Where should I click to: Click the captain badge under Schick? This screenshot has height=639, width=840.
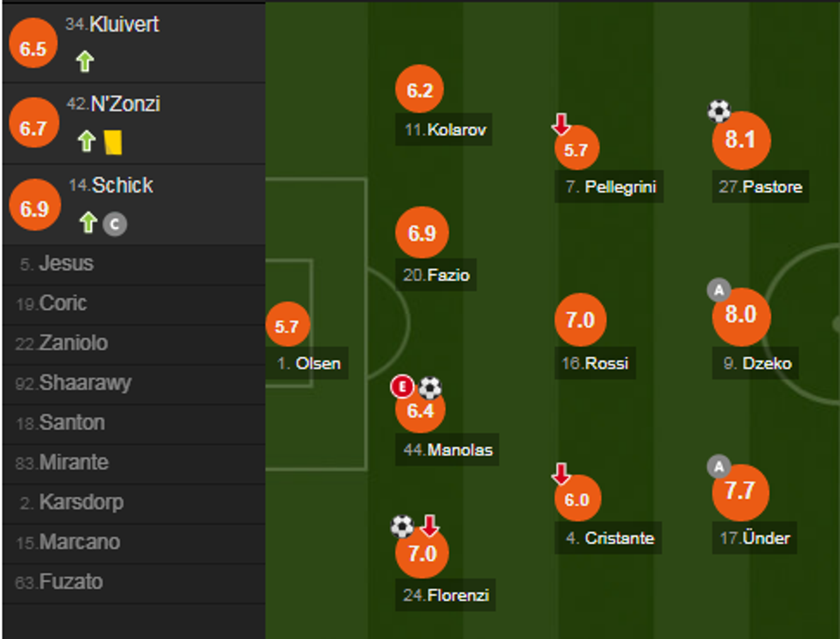pos(115,224)
